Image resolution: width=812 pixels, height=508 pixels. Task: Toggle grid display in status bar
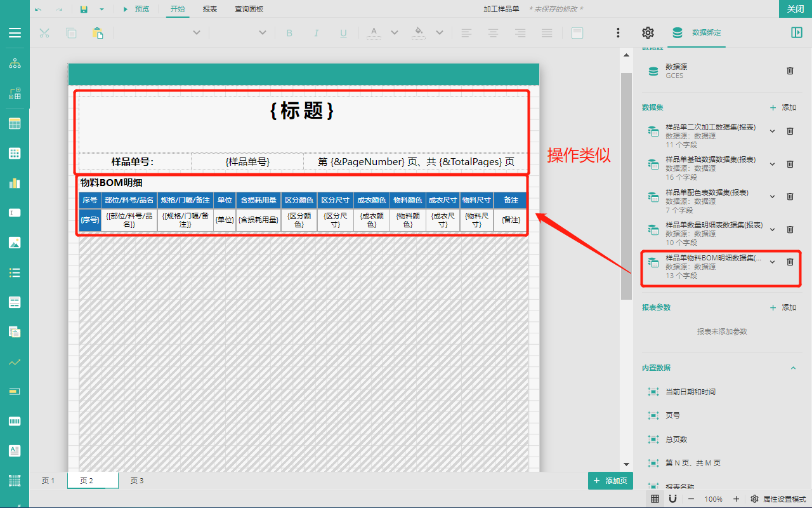coord(655,499)
